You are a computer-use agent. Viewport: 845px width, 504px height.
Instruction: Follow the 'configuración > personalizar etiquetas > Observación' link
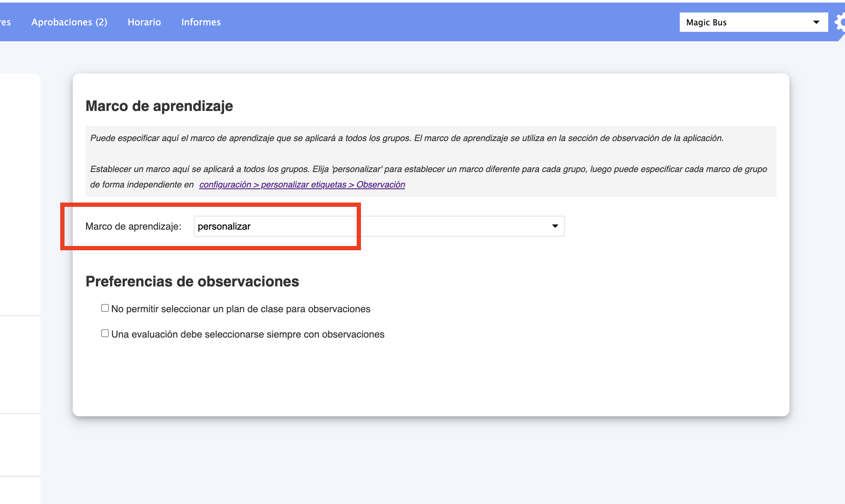point(302,184)
